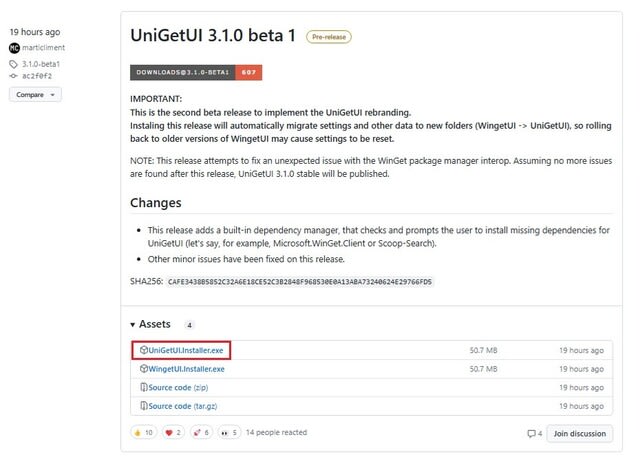Click the heart reaction
This screenshot has height=457, width=640.
click(171, 433)
